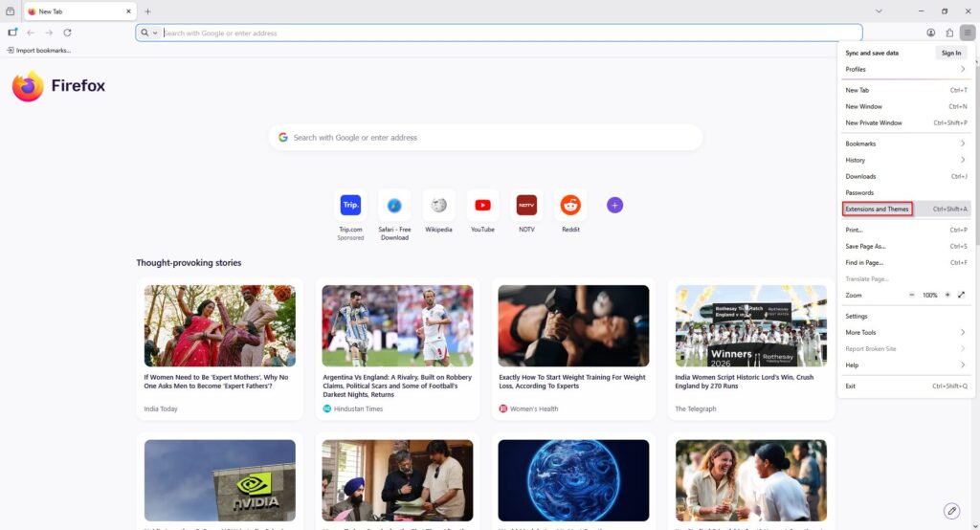Select Print from the menu
Image resolution: width=980 pixels, height=530 pixels.
905,230
